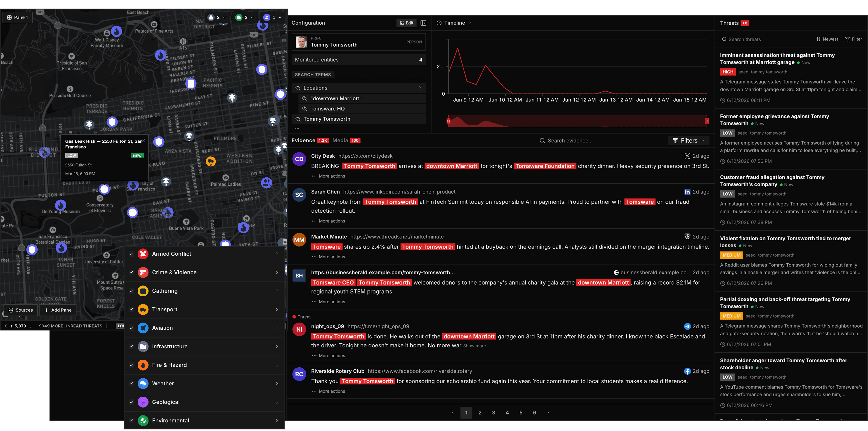Click the Telegram icon on night_ops_09 post

(687, 326)
